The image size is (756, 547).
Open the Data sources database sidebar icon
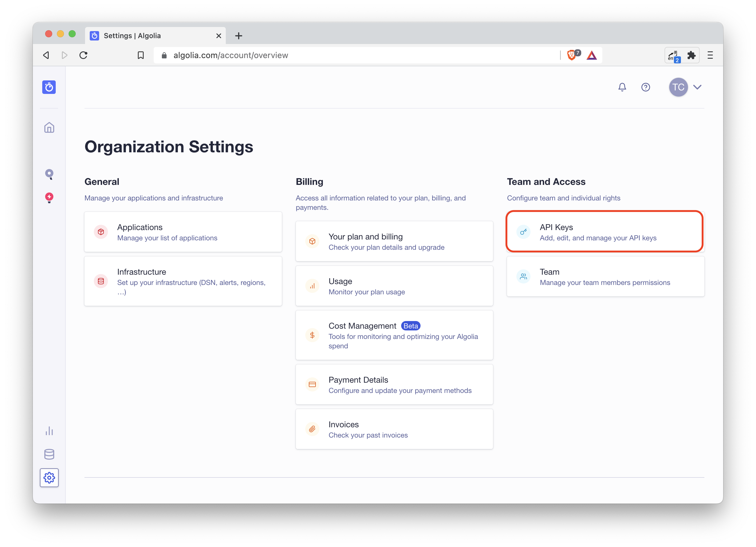pos(49,454)
